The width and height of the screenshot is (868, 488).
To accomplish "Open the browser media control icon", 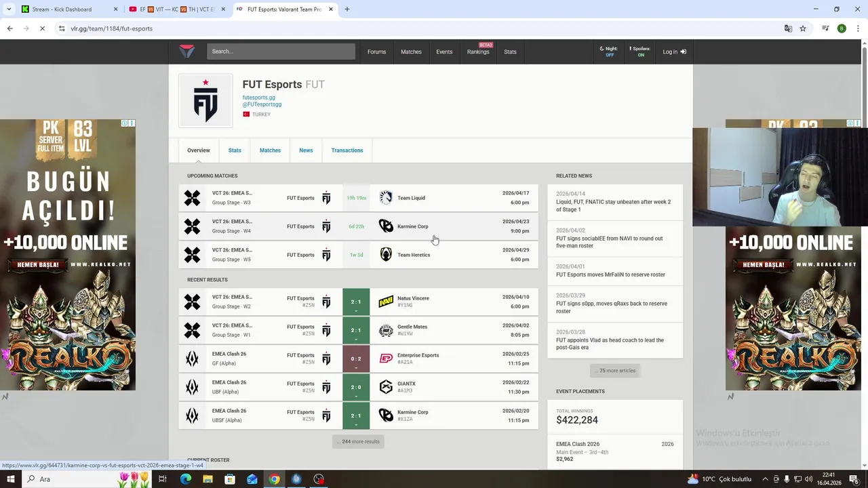I will tap(825, 28).
